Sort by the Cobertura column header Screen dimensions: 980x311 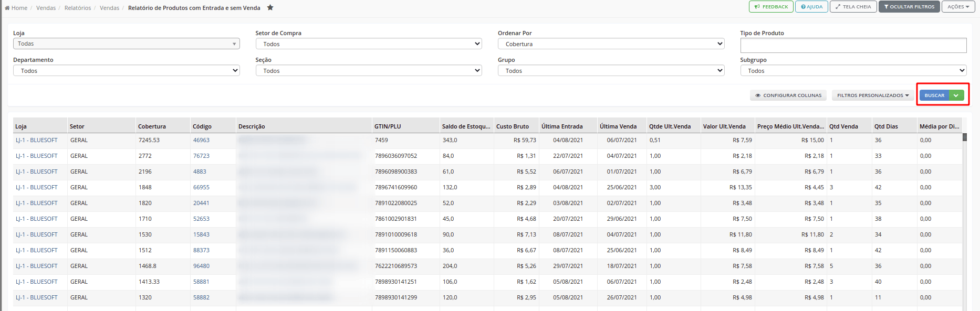[152, 126]
